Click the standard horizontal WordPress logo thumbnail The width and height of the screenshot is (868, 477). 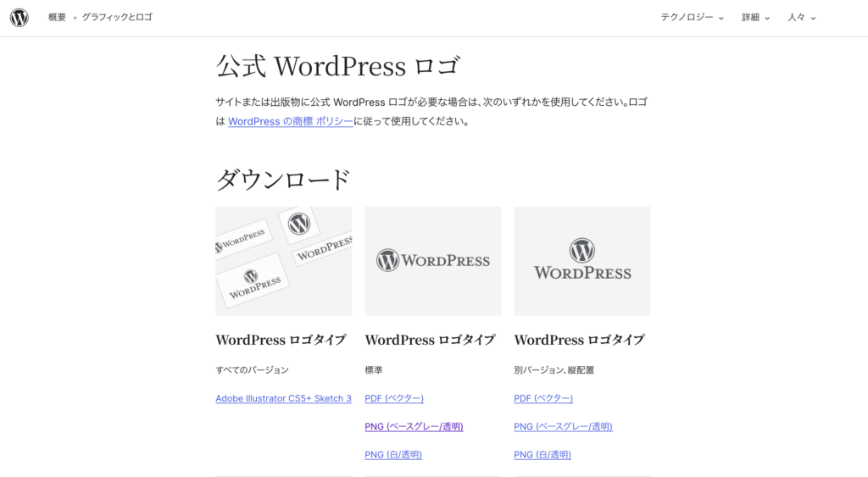tap(433, 261)
